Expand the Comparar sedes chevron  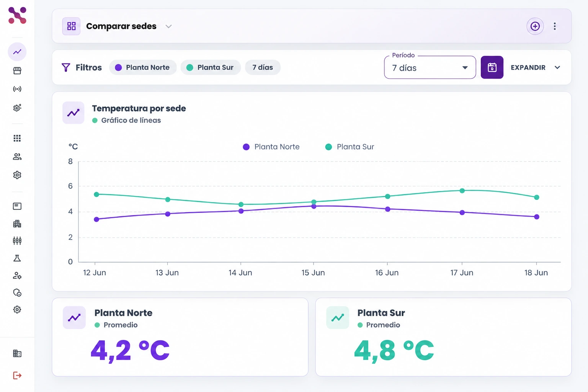tap(168, 26)
